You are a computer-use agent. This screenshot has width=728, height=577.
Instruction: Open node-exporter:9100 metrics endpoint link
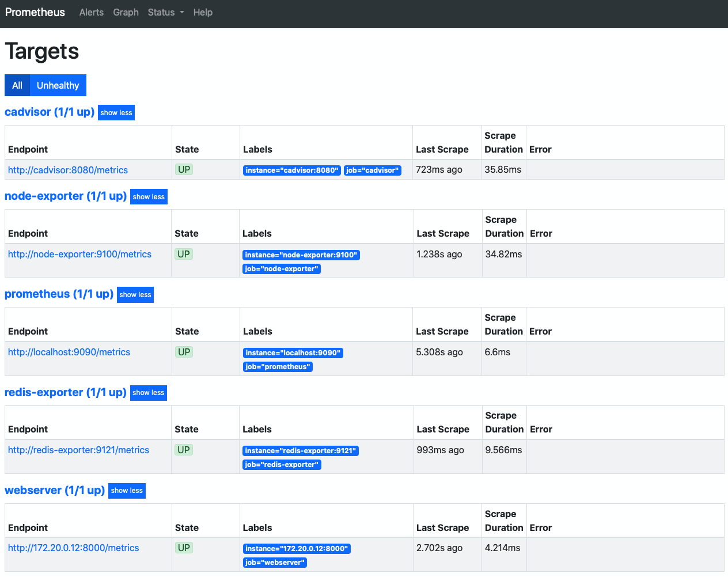79,254
